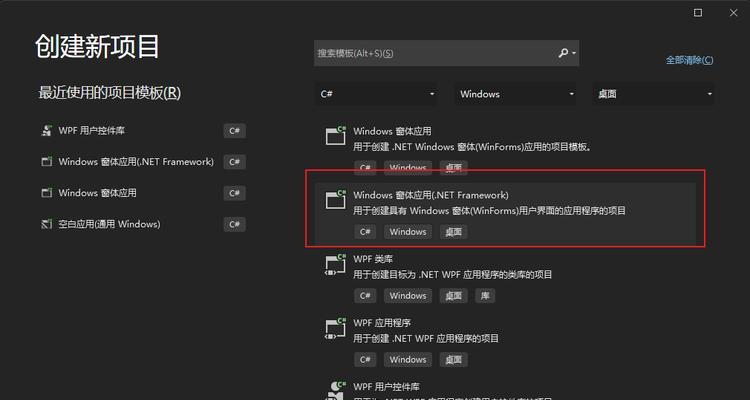
Task: Click the 库 tag under WPF 类库
Action: point(485,296)
